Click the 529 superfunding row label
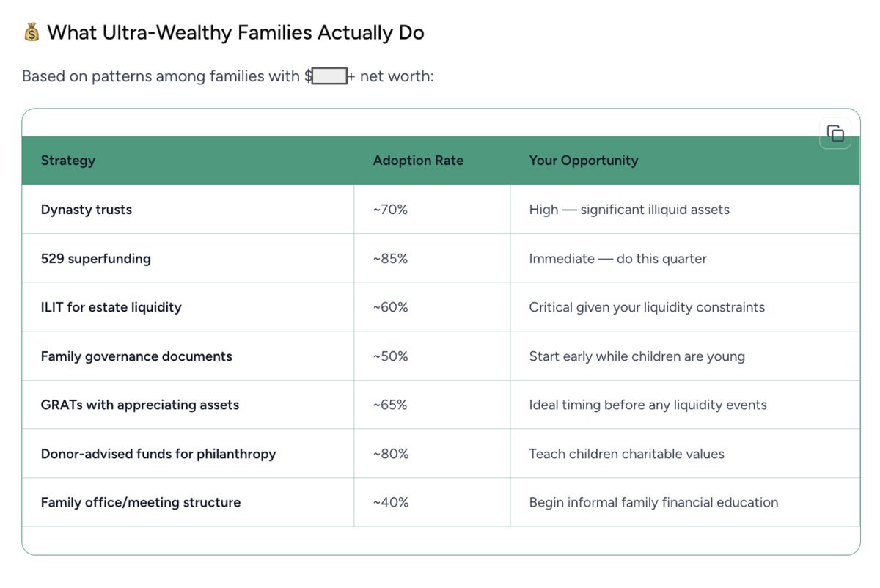This screenshot has width=880, height=588. click(x=96, y=259)
